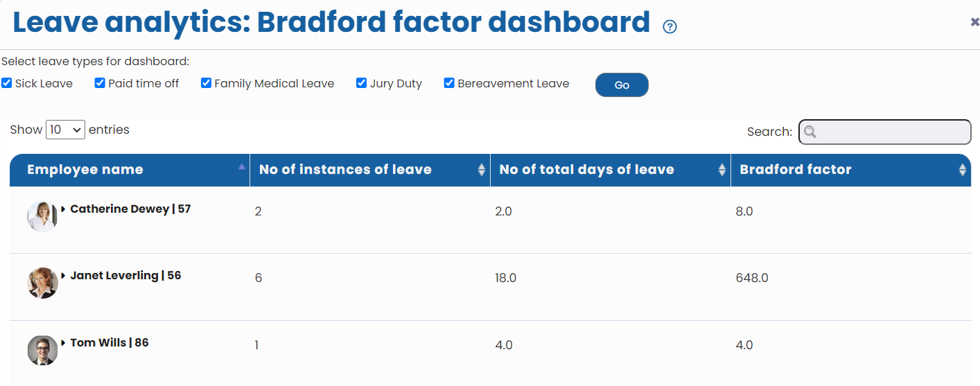Click the Go button

click(x=622, y=85)
